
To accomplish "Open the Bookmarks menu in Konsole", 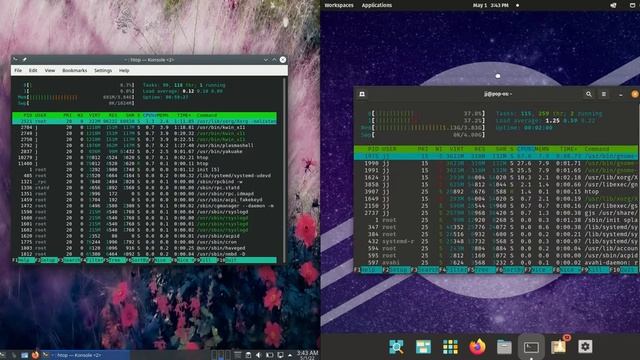I will [74, 70].
